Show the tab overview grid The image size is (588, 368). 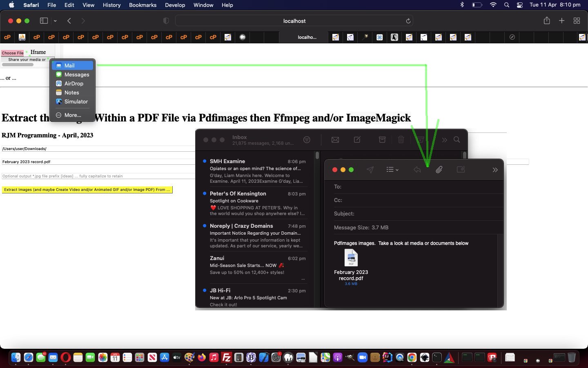click(577, 21)
